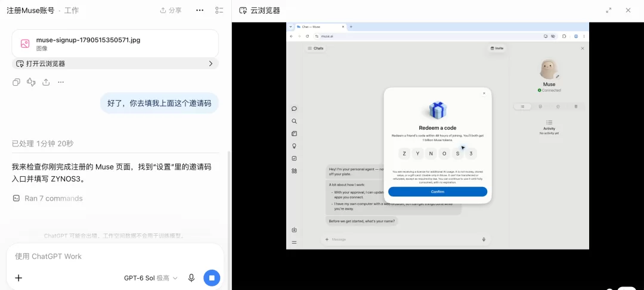Open a new tab with the plus button

(x=351, y=27)
